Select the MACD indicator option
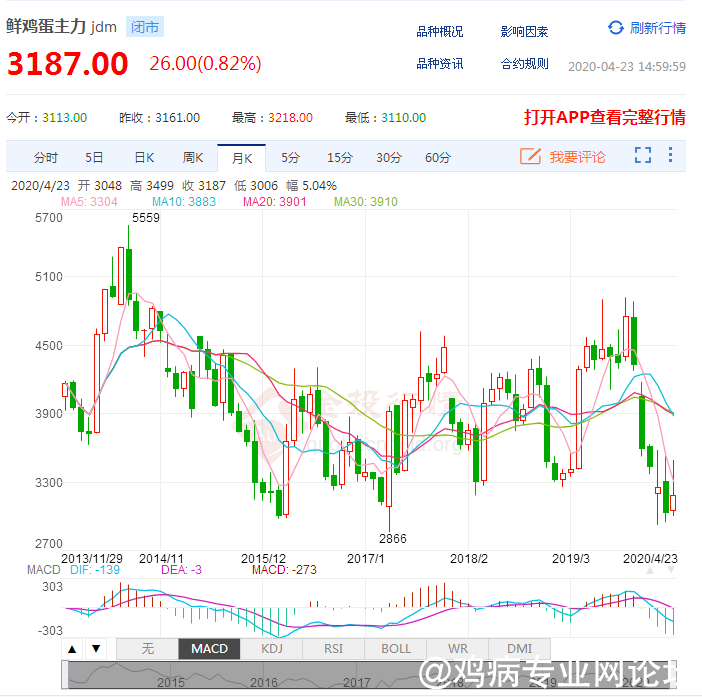This screenshot has width=702, height=697. pos(210,649)
